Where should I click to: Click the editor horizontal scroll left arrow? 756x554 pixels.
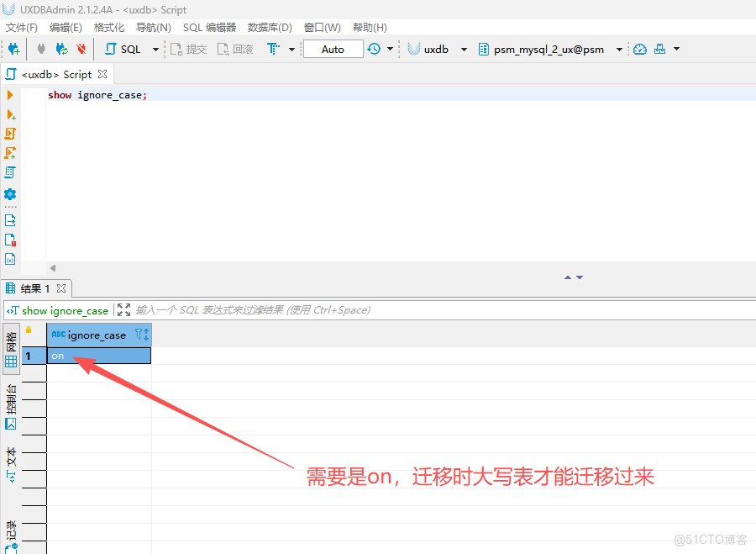53,268
